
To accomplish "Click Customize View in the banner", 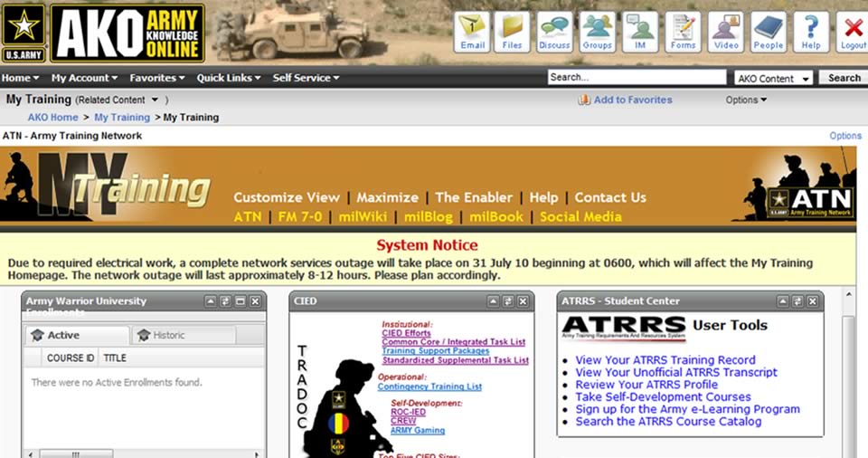I will pyautogui.click(x=287, y=197).
